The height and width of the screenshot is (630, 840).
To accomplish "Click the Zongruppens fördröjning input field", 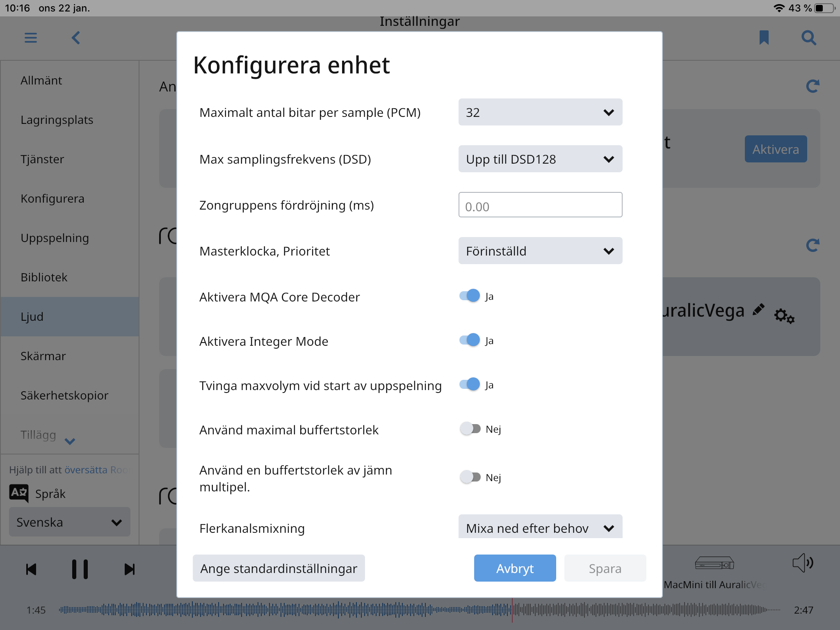I will click(540, 205).
